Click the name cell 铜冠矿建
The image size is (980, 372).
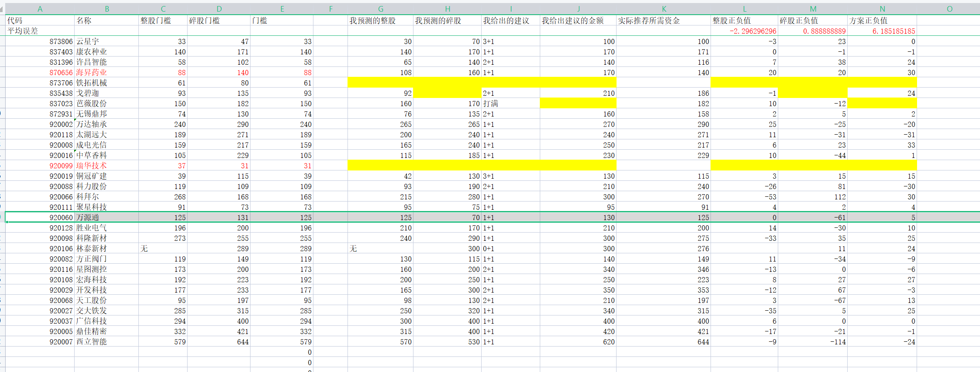(106, 176)
